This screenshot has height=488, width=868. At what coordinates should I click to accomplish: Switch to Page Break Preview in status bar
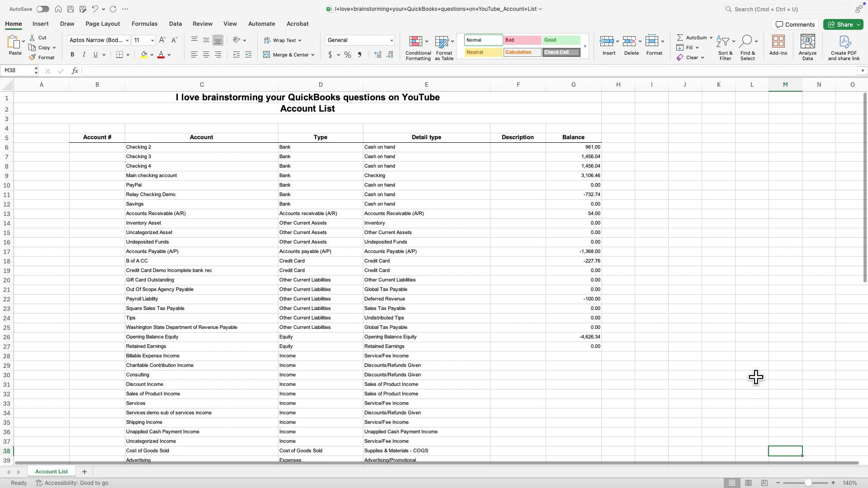pos(764,483)
